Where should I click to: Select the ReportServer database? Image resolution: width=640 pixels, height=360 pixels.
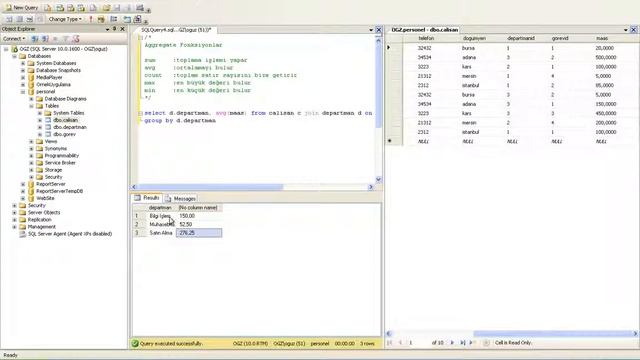pos(51,184)
